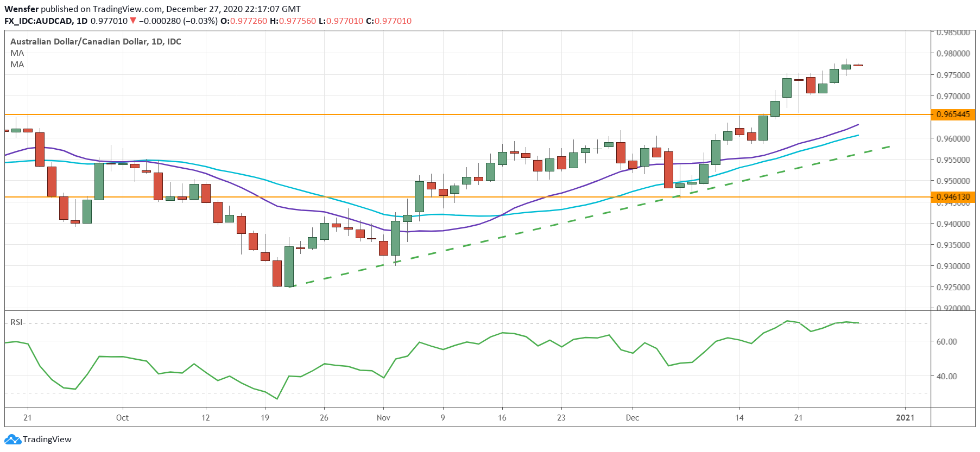Open the Wensfer author name
Viewport: 980px width, 452px height.
point(21,9)
